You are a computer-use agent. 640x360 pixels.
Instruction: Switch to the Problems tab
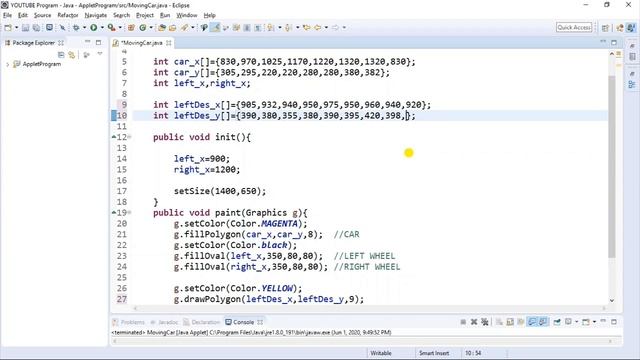tap(129, 322)
